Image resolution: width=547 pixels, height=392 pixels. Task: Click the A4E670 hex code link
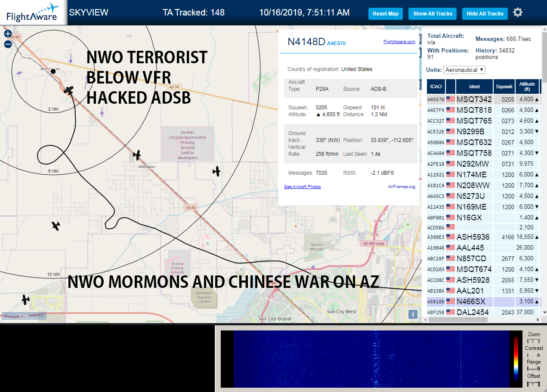click(336, 43)
